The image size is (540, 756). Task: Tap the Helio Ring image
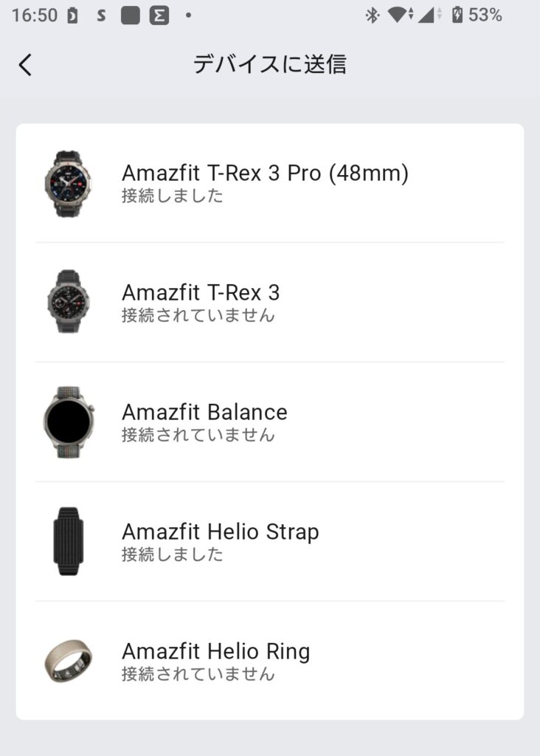[68, 660]
